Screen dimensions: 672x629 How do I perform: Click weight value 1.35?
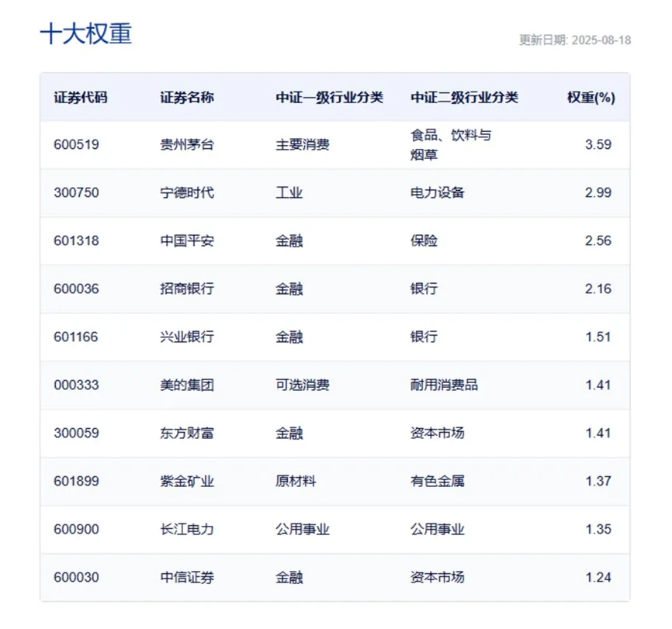click(x=598, y=529)
